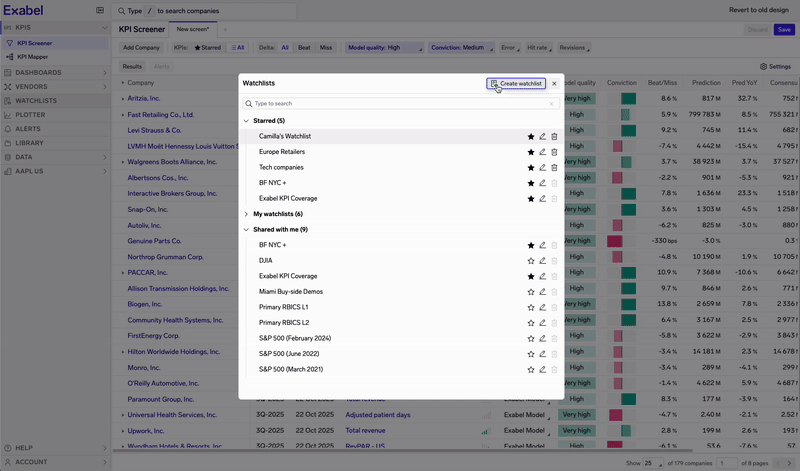Filter KPIs by Starred
Screen dimensions: 800x471
pyautogui.click(x=207, y=47)
